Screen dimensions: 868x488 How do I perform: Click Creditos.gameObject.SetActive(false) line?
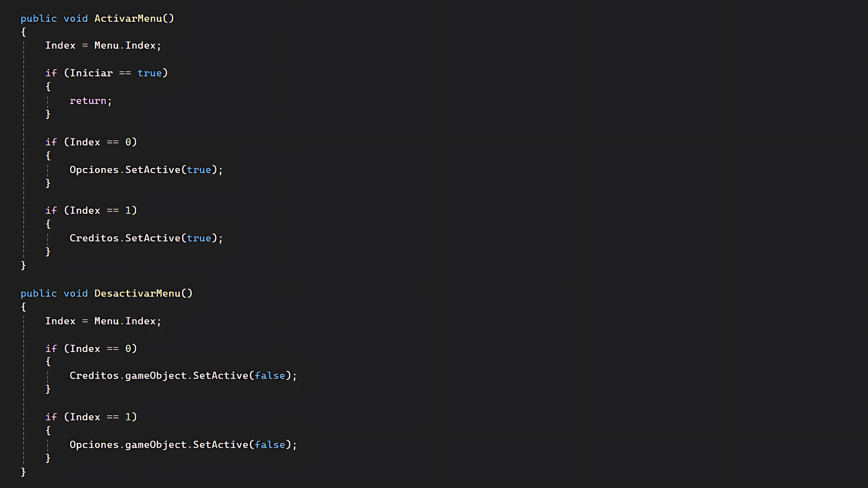click(183, 376)
